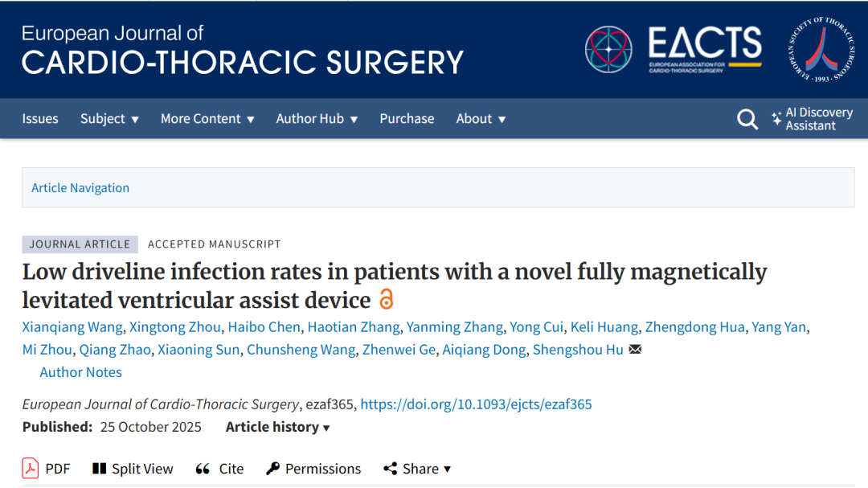Expand the Share dropdown
The image size is (868, 488).
pyautogui.click(x=417, y=469)
